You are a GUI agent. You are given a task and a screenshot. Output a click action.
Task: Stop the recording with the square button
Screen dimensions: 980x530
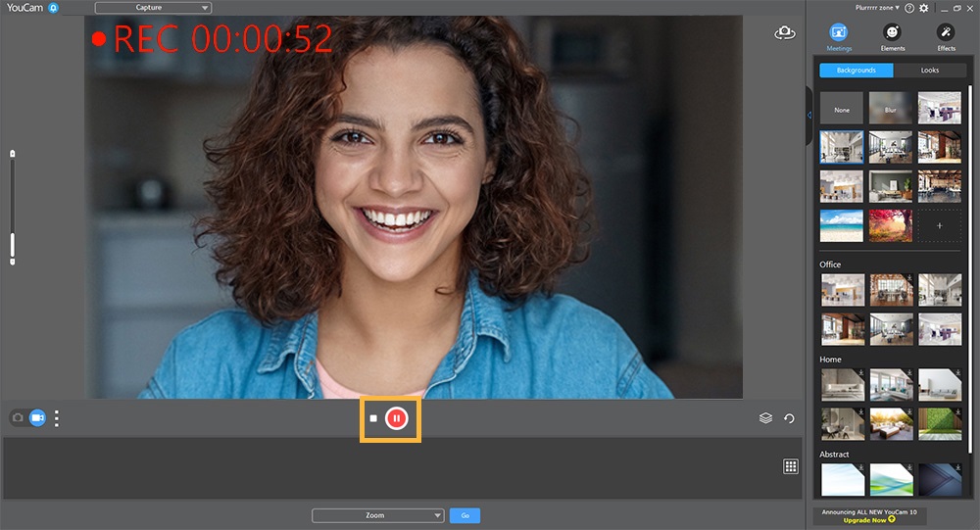373,418
